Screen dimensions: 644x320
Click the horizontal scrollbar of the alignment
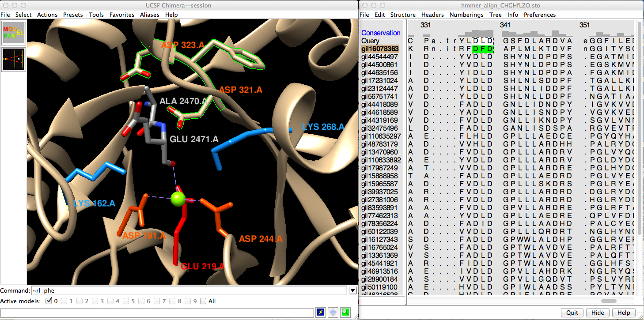click(609, 301)
